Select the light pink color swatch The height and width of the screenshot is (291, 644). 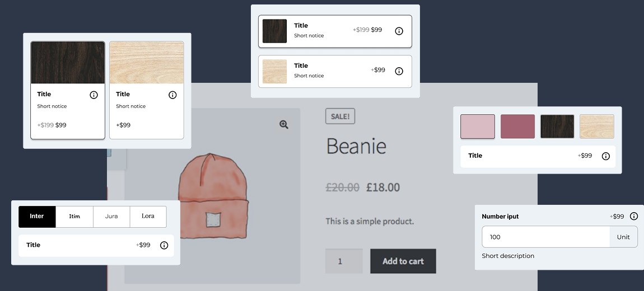click(x=478, y=126)
